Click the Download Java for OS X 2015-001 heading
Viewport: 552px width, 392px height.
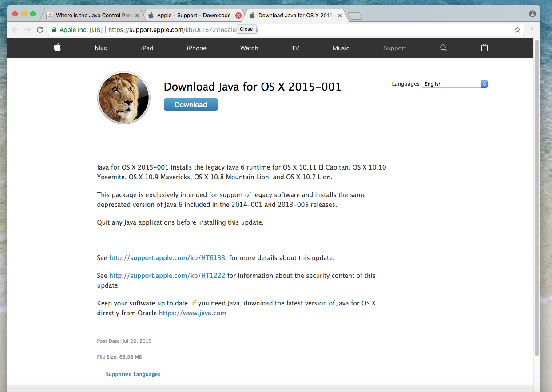pos(253,87)
